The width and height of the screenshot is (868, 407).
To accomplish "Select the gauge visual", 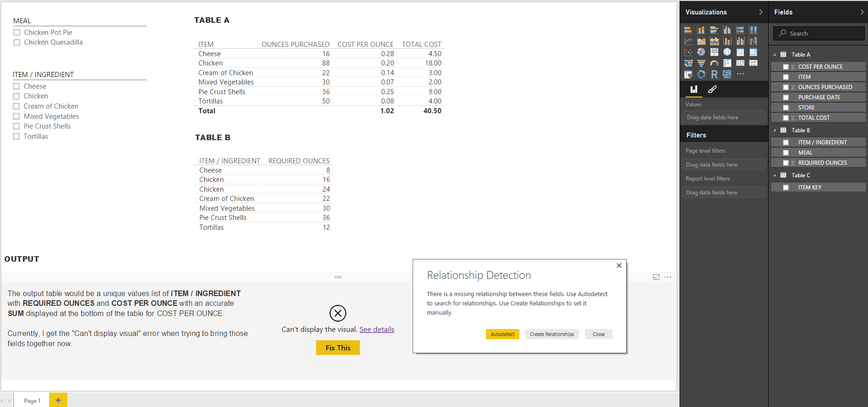I will (714, 63).
